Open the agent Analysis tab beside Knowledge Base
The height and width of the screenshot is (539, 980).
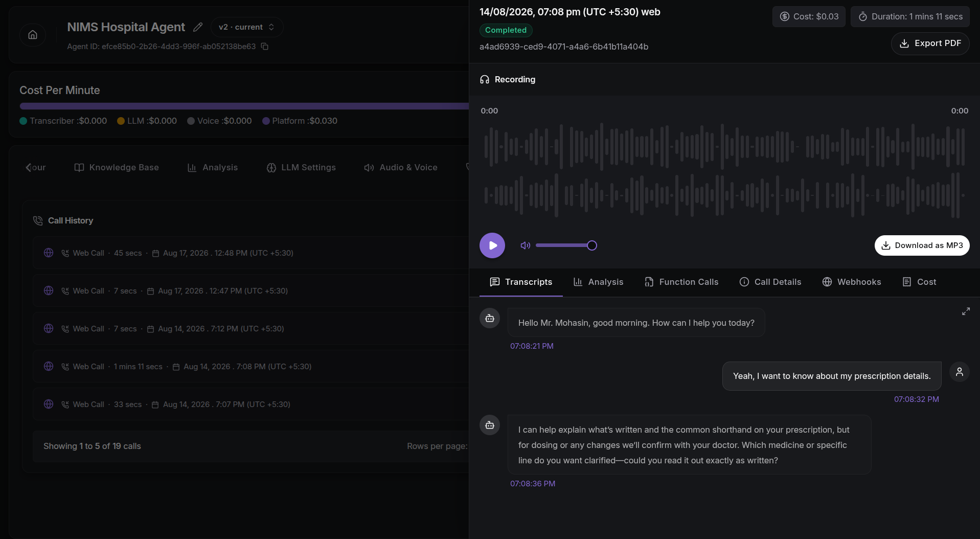tap(213, 168)
